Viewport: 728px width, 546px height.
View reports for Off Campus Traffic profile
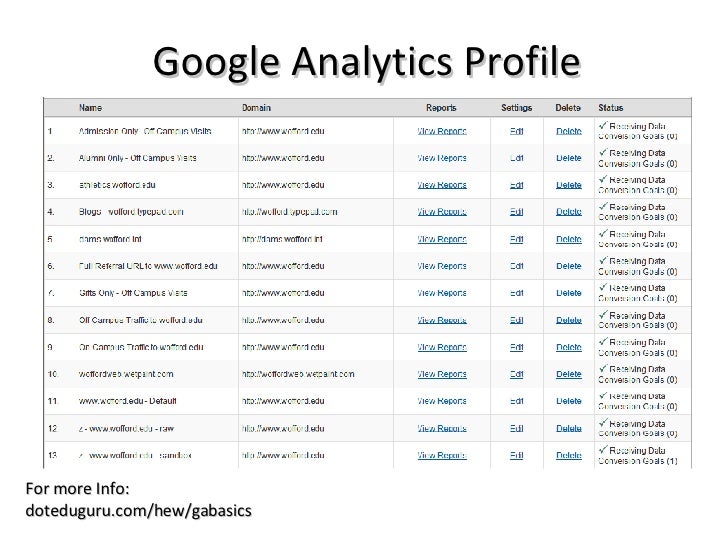(441, 320)
